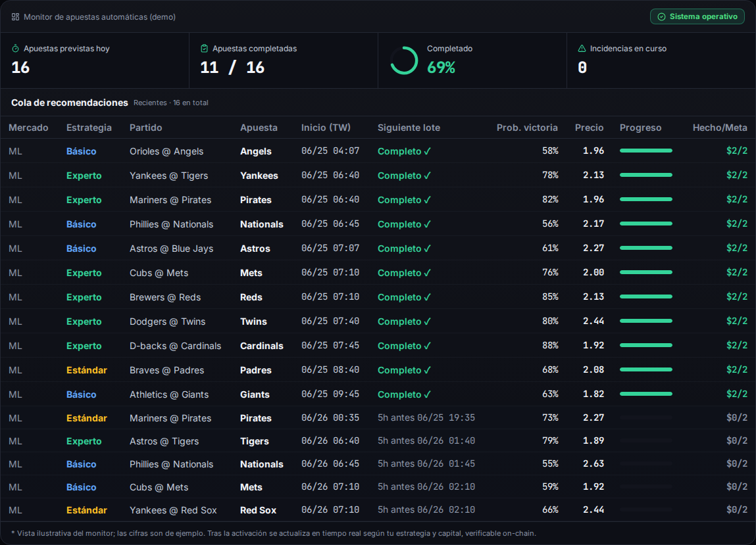This screenshot has width=756, height=545.
Task: Sort by the Prob. victoria column header
Action: pyautogui.click(x=527, y=128)
